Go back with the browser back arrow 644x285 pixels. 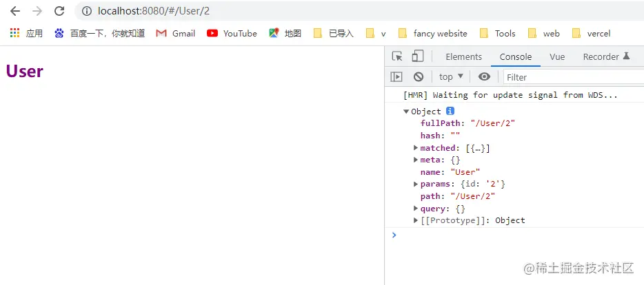pyautogui.click(x=15, y=11)
